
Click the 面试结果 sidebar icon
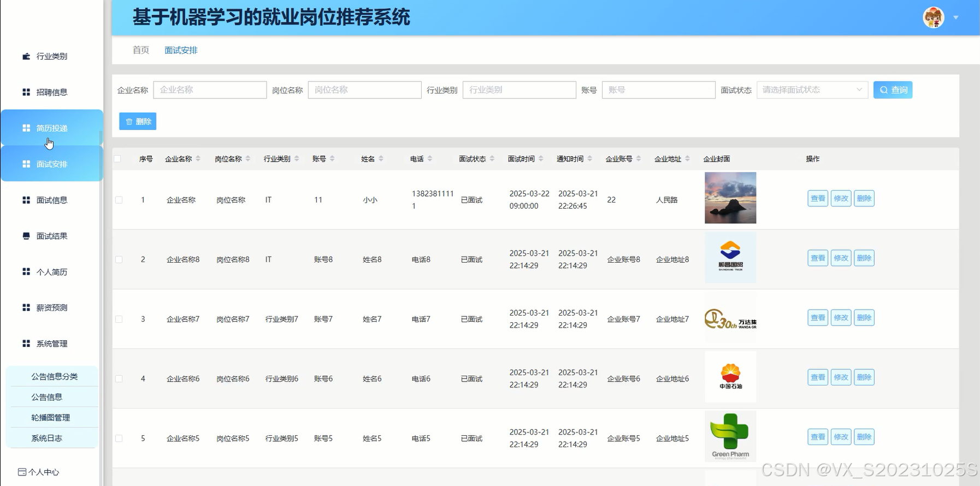click(26, 236)
